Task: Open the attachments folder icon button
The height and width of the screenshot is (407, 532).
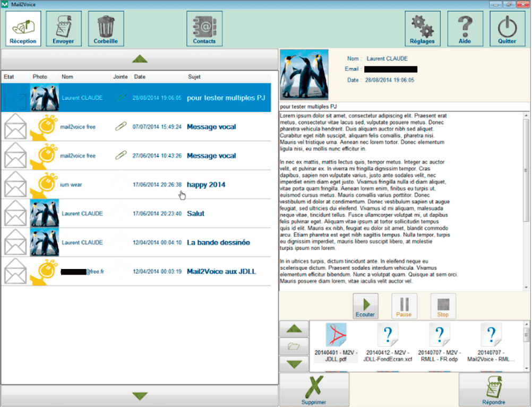Action: (x=294, y=347)
